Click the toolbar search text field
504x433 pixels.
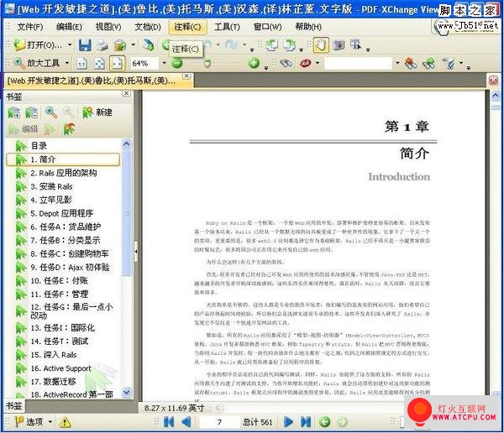(359, 63)
